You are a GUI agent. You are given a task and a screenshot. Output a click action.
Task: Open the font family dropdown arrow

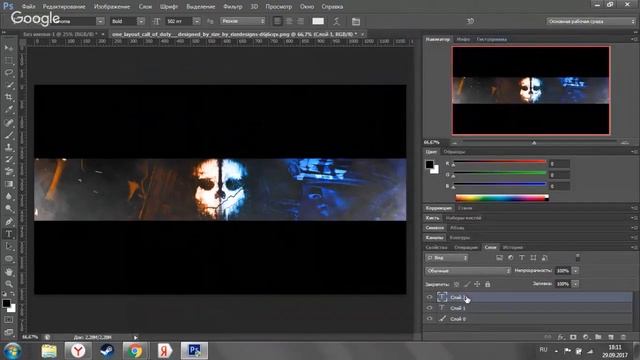(100, 21)
